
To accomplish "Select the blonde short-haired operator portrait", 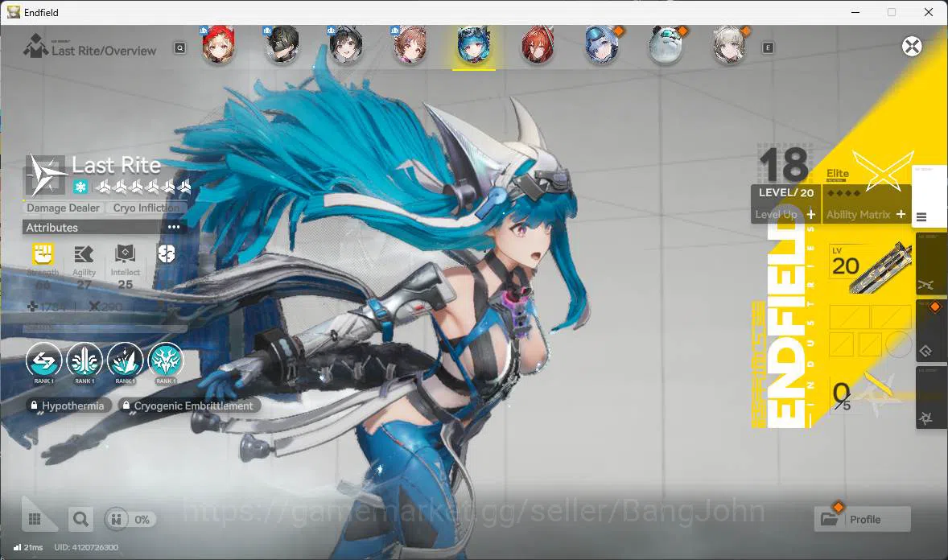I will (x=729, y=45).
